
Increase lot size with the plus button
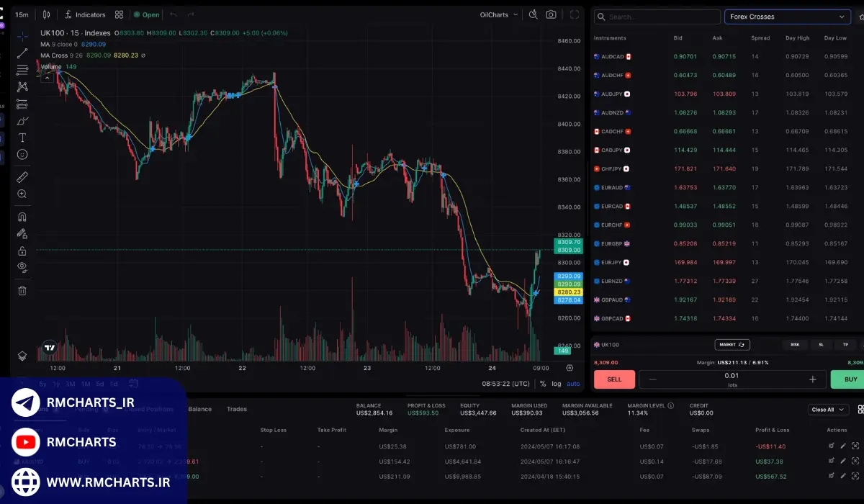point(813,379)
